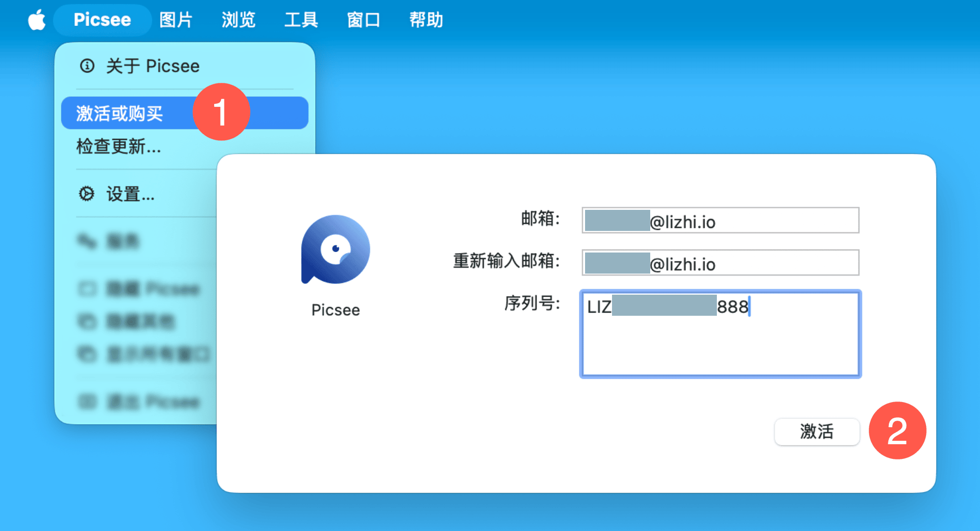The height and width of the screenshot is (531, 980).
Task: Click the Picsee logo in the dialog
Action: click(x=336, y=249)
